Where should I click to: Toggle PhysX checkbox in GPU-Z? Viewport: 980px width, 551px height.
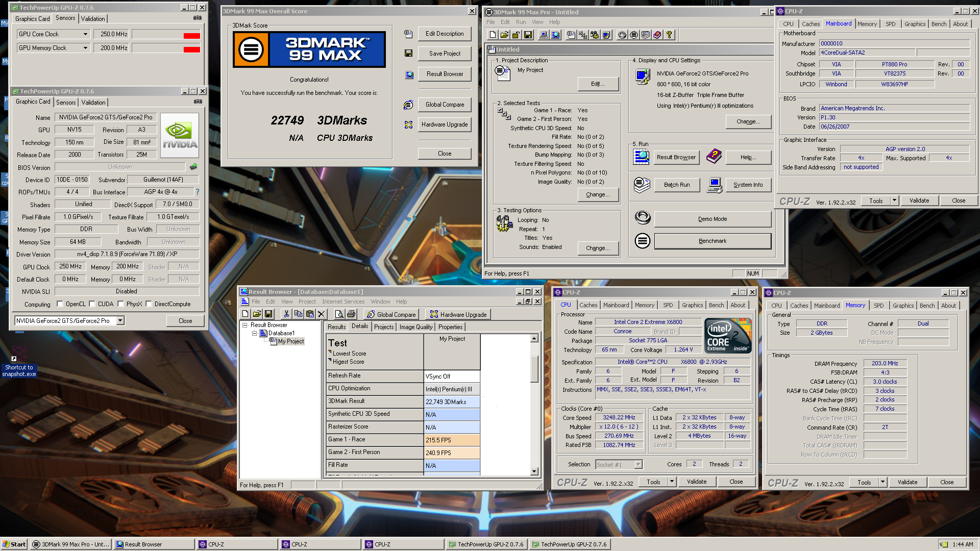pos(120,304)
